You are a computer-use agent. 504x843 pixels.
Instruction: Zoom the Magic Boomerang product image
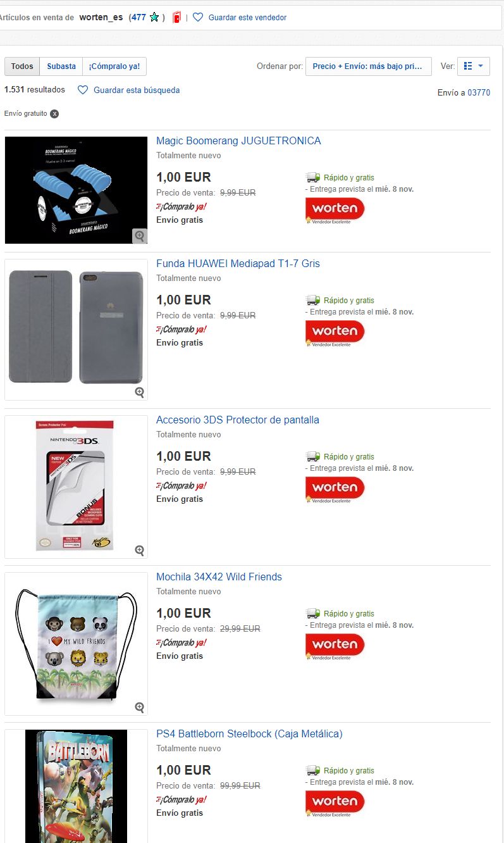click(140, 235)
